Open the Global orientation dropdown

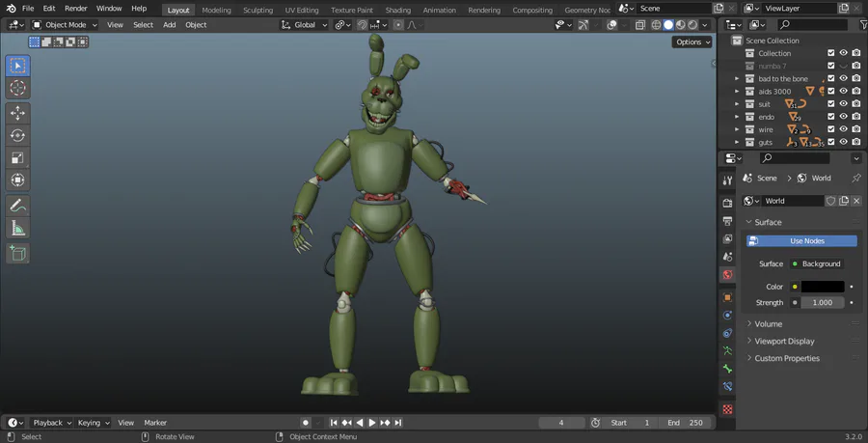tap(304, 25)
